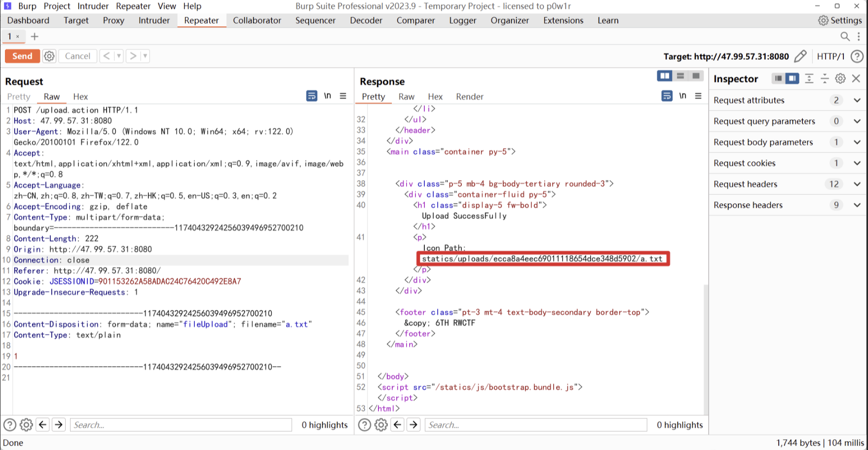868x450 pixels.
Task: Open history dropdown next to back arrow
Action: click(x=119, y=56)
